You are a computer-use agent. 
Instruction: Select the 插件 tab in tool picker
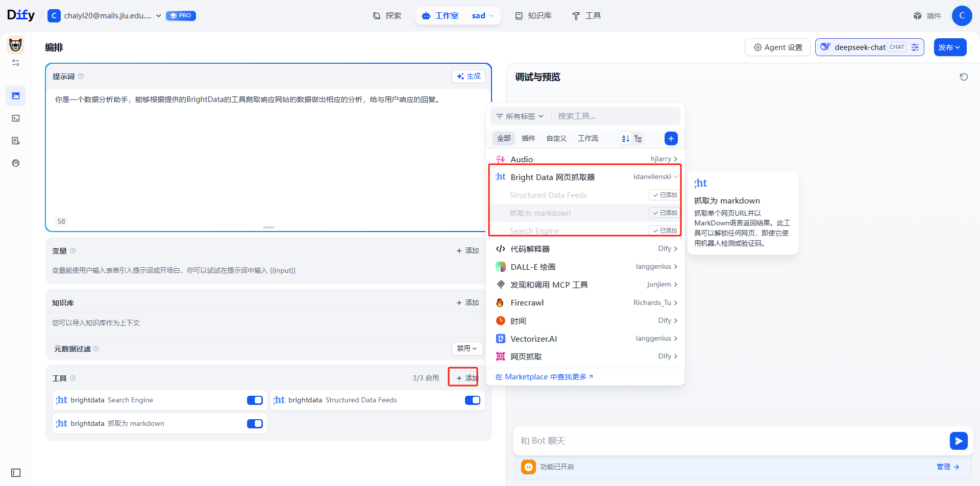(528, 138)
